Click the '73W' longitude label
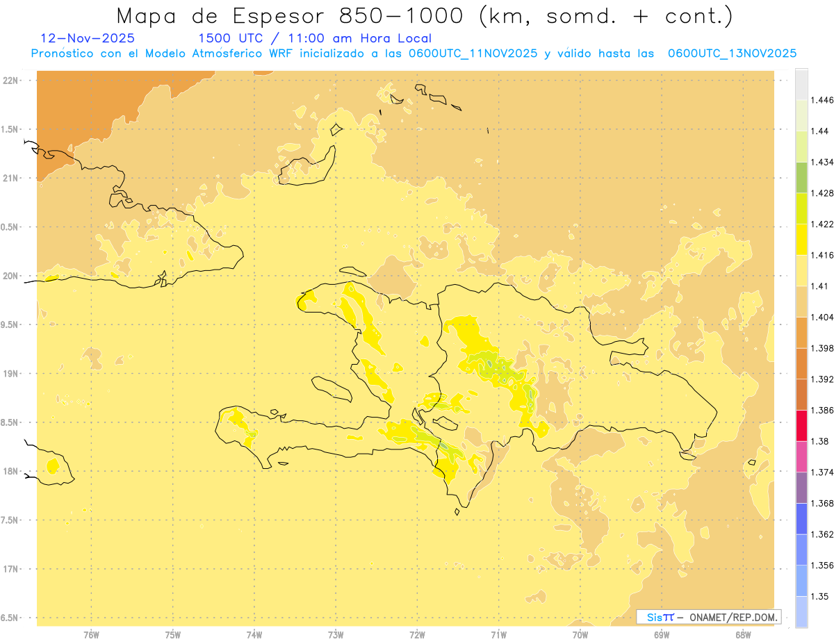Viewport: 834px width, 644px height. pos(336,635)
